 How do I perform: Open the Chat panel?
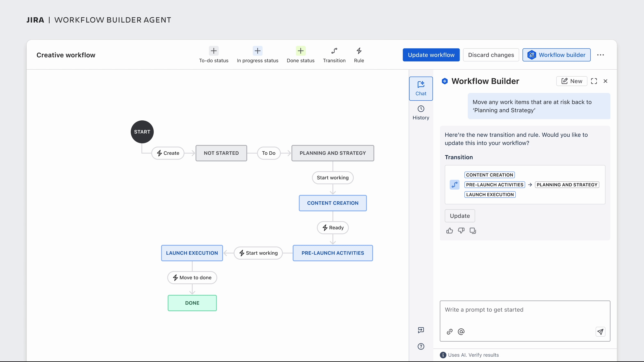pos(421,89)
